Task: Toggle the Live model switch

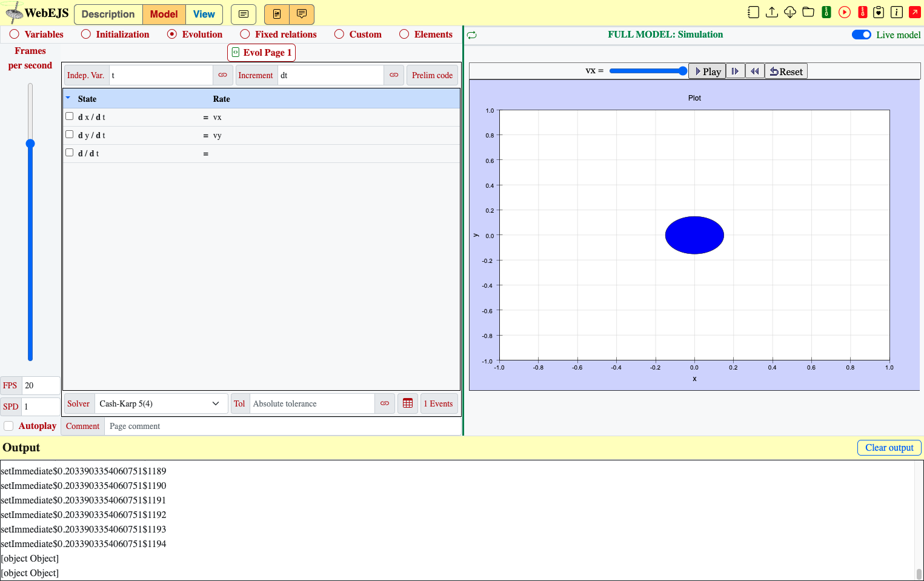Action: point(861,35)
